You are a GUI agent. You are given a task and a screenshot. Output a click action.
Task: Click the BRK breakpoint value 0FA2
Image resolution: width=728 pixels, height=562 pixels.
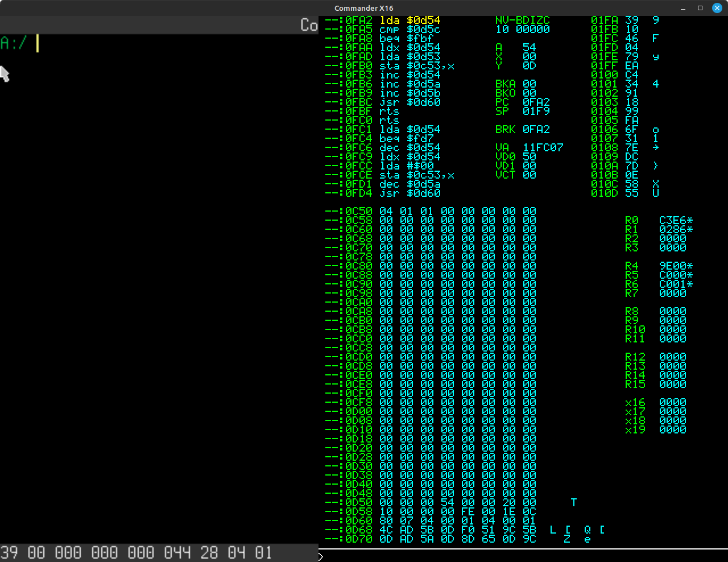point(536,130)
